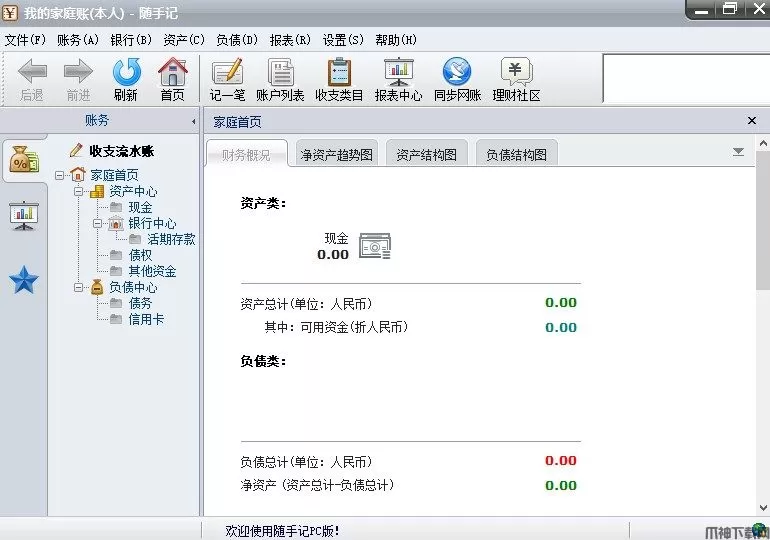This screenshot has height=540, width=770.
Task: Open 记一笔 to record a transaction
Action: click(x=227, y=79)
